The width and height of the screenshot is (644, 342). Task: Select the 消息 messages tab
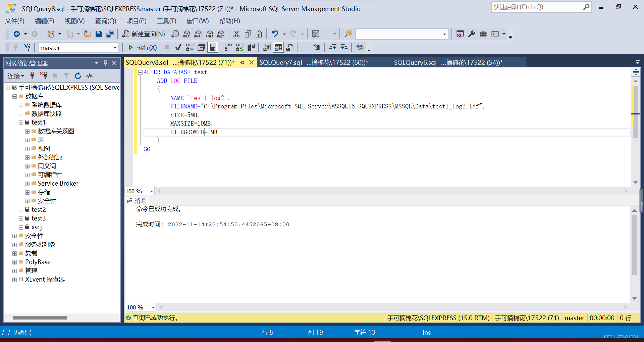coord(137,201)
